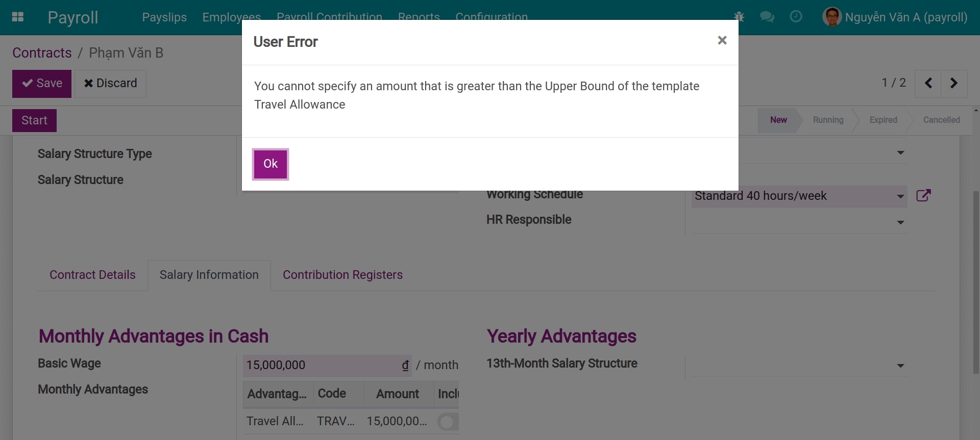Screen dimensions: 980x440
Task: Click the user avatar picture
Action: (831, 17)
